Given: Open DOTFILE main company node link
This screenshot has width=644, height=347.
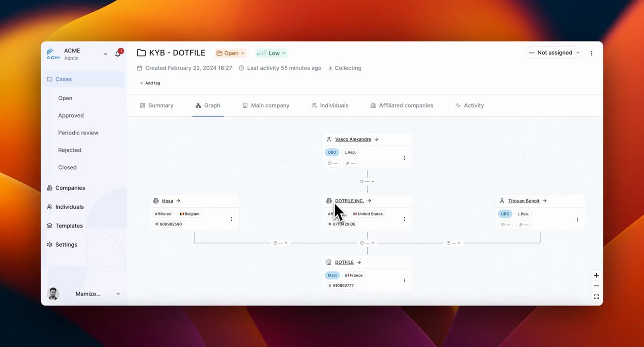Looking at the screenshot, I should click(344, 263).
